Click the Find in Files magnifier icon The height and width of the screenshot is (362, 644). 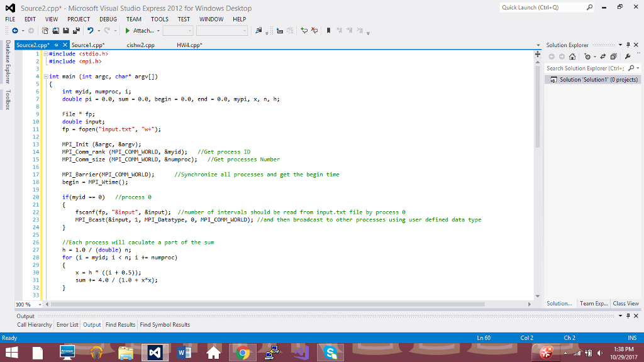[258, 30]
